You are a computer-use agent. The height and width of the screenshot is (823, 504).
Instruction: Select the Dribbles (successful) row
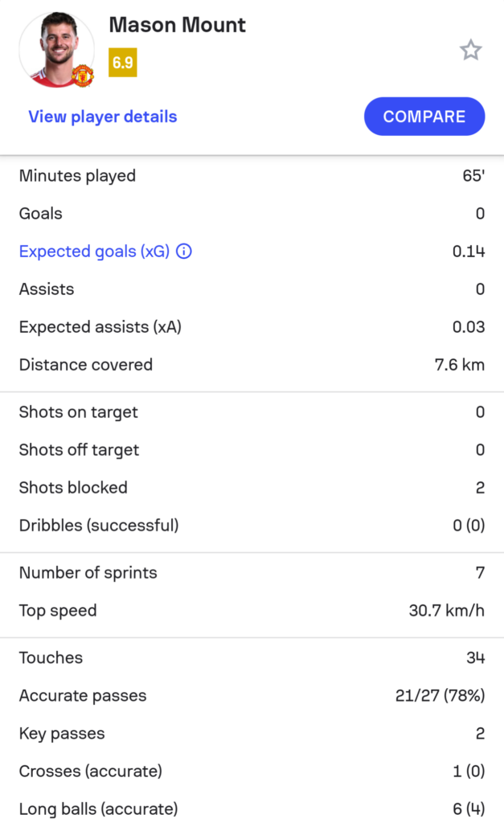point(252,526)
